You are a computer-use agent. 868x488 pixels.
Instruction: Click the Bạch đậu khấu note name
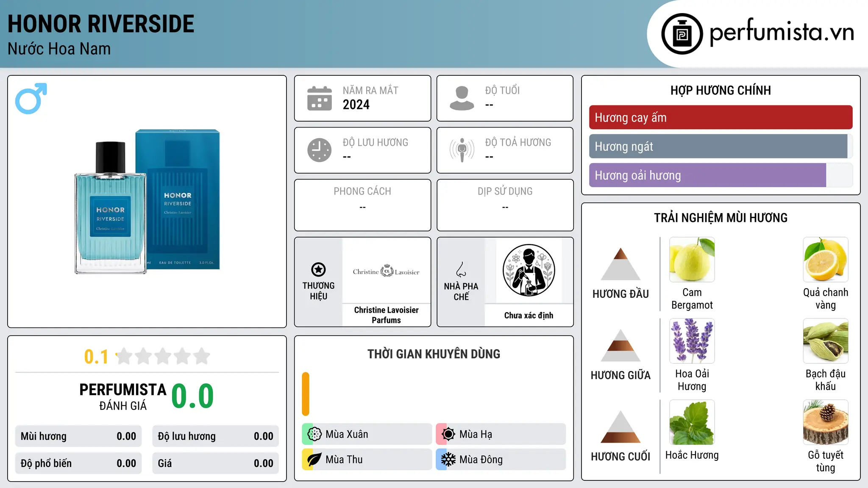(x=826, y=380)
